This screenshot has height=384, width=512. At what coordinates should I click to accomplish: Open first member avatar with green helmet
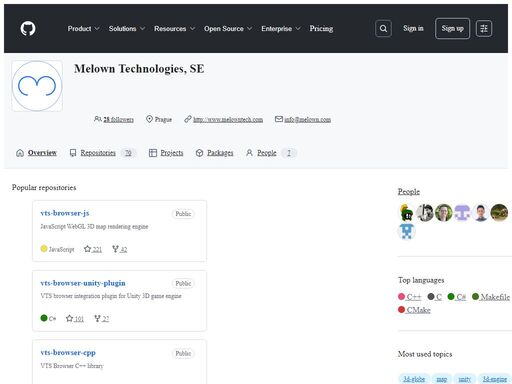407,212
